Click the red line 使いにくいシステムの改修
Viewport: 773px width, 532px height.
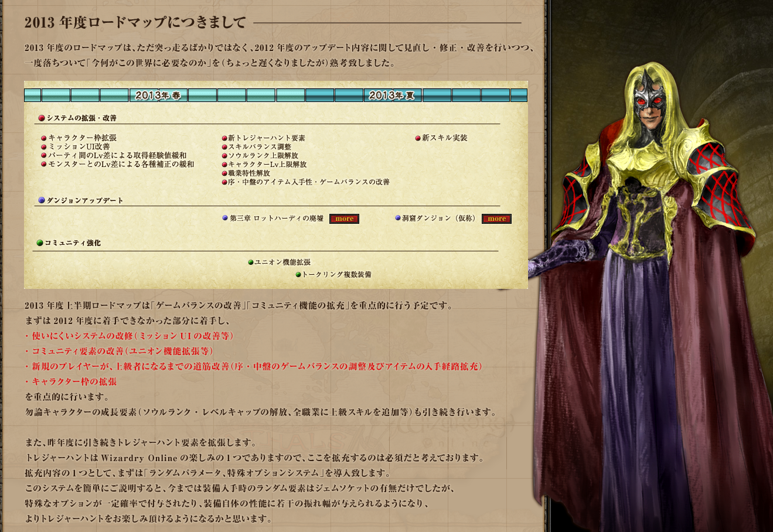click(x=130, y=336)
